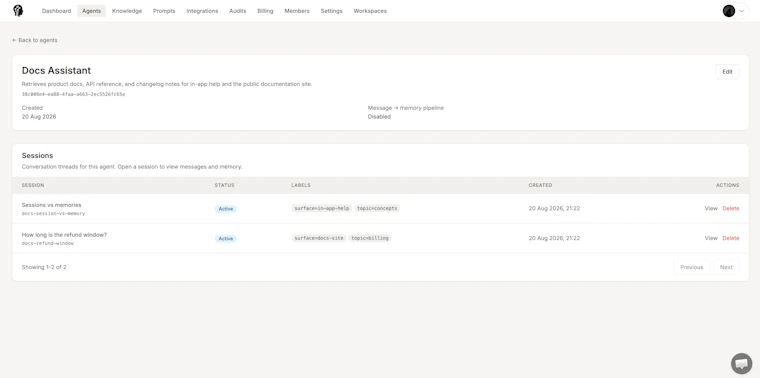Click the Disabled memory pipeline value

tap(379, 117)
